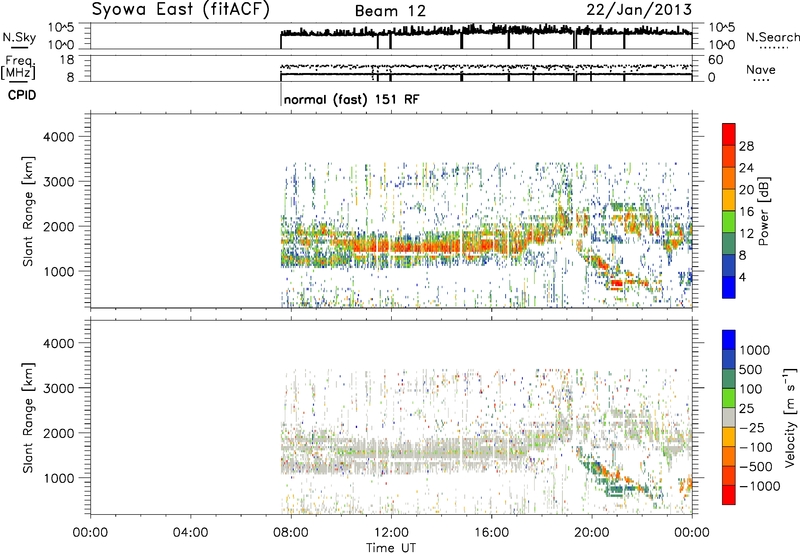
Task: Click the '16:00' time tick label
Action: click(491, 533)
